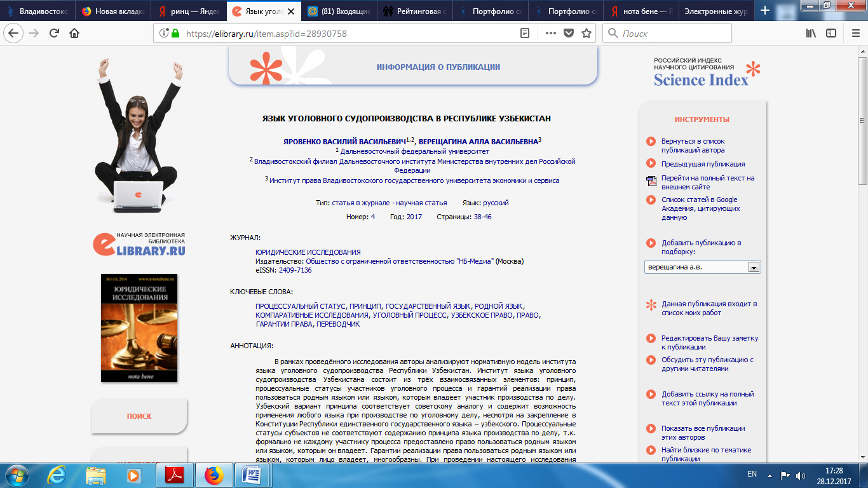Show site security lock information
The image size is (868, 488).
pos(175,34)
